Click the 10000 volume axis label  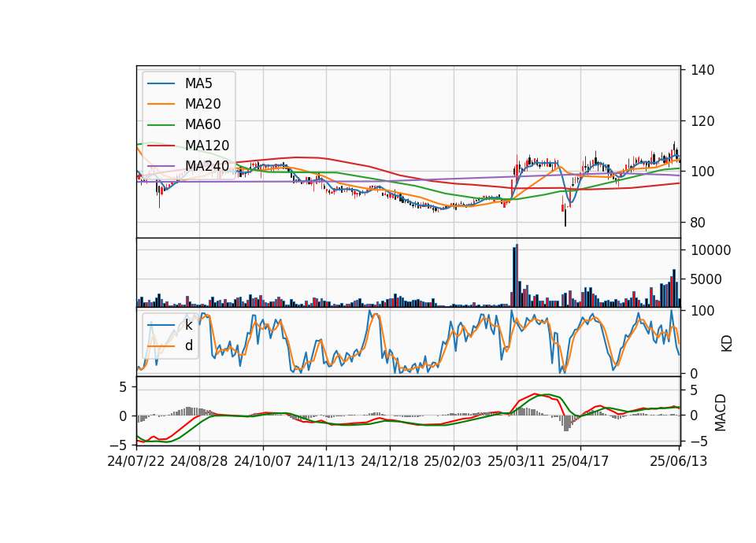point(711,250)
